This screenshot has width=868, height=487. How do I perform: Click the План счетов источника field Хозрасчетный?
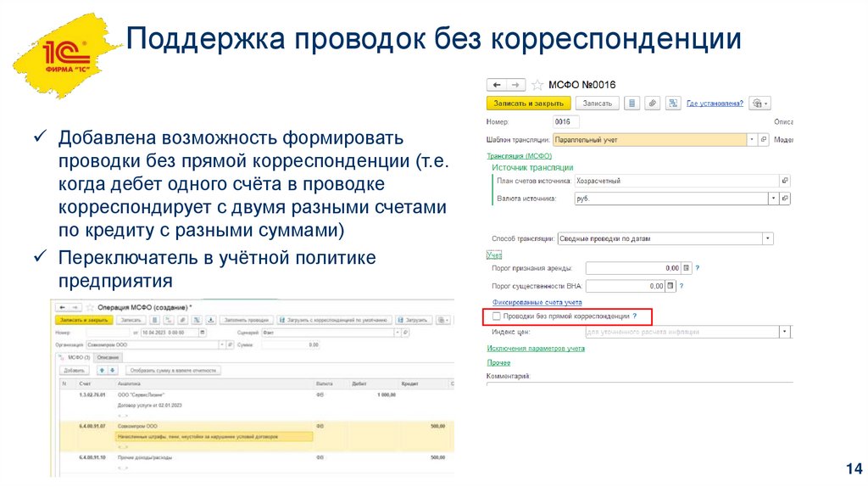coord(676,181)
